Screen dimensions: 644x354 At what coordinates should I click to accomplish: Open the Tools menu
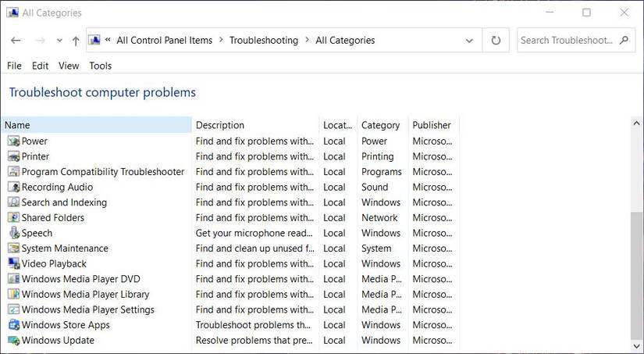pos(101,66)
